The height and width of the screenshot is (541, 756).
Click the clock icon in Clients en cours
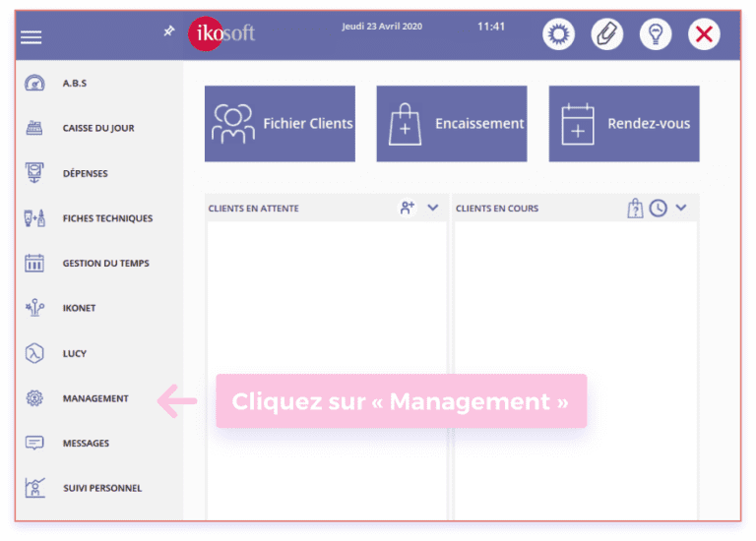(659, 209)
